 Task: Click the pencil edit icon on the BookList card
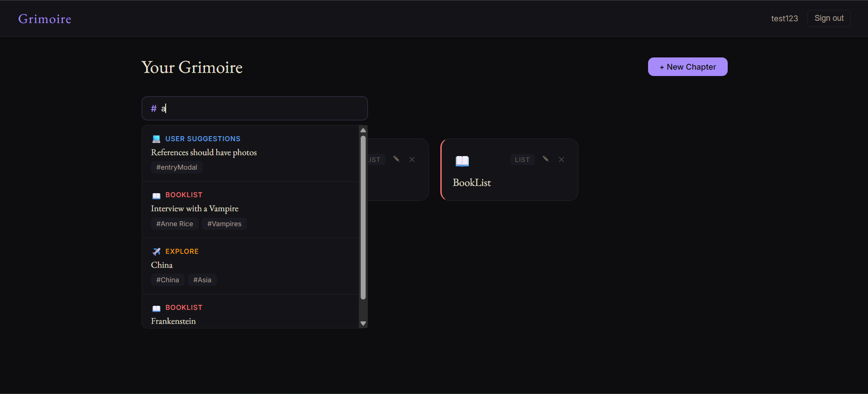pyautogui.click(x=545, y=159)
